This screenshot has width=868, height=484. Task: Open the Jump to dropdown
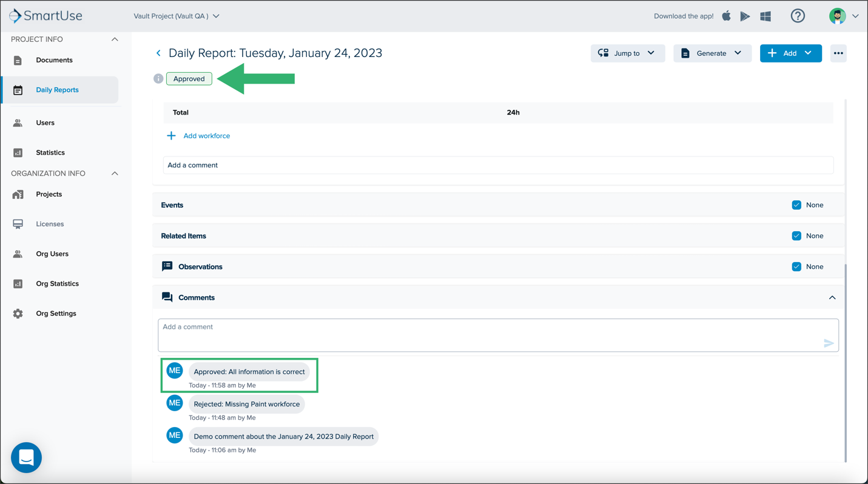pos(628,53)
